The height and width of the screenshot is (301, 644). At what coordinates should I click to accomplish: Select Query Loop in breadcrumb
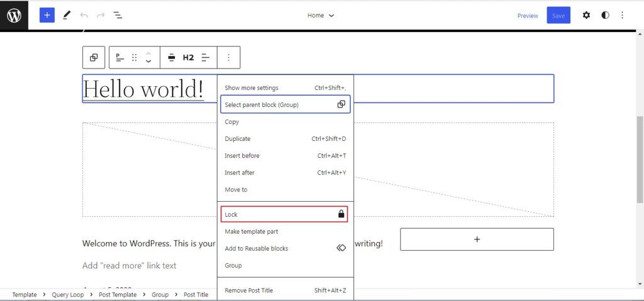pyautogui.click(x=68, y=295)
